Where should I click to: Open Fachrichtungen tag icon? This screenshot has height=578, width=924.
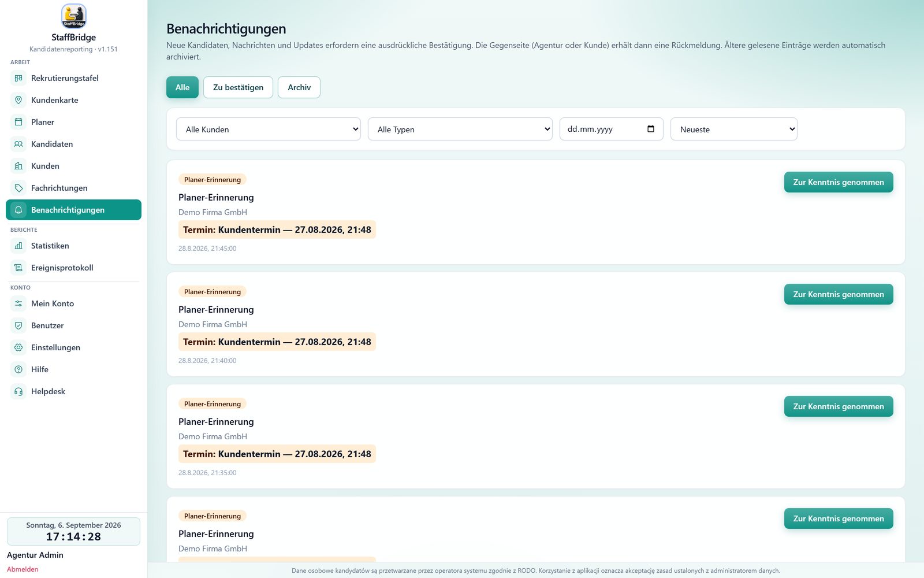pos(18,188)
